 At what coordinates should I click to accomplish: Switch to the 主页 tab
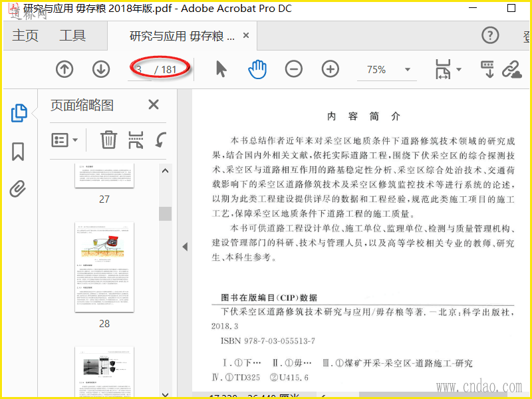coord(25,36)
